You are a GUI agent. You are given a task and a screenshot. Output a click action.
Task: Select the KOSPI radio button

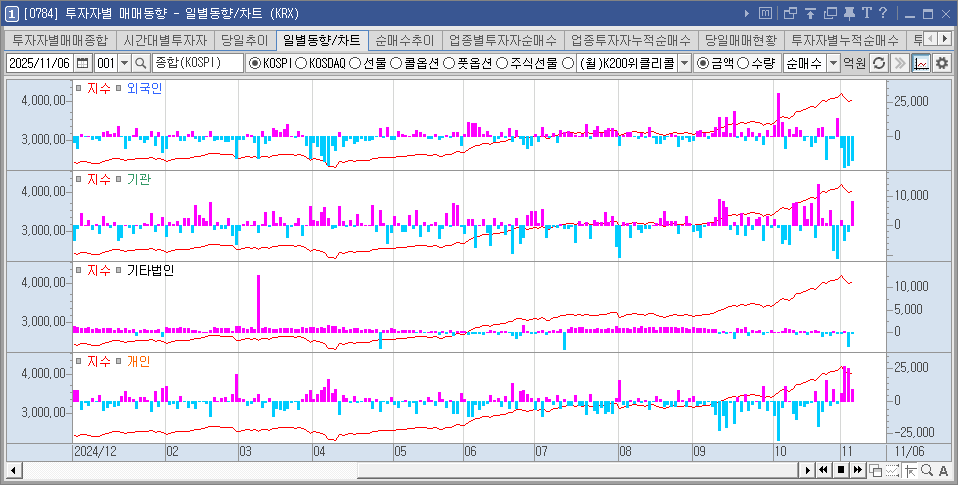pos(255,63)
